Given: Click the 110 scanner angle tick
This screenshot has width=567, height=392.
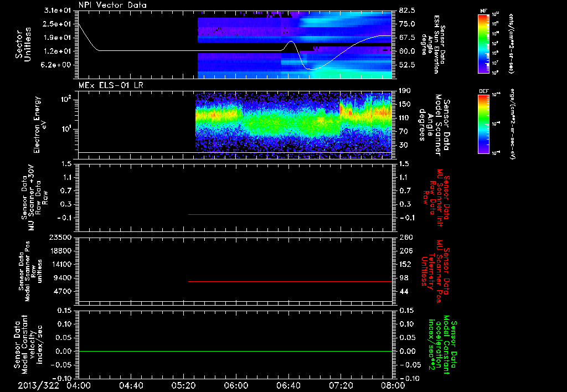Looking at the screenshot, I should pyautogui.click(x=405, y=118).
